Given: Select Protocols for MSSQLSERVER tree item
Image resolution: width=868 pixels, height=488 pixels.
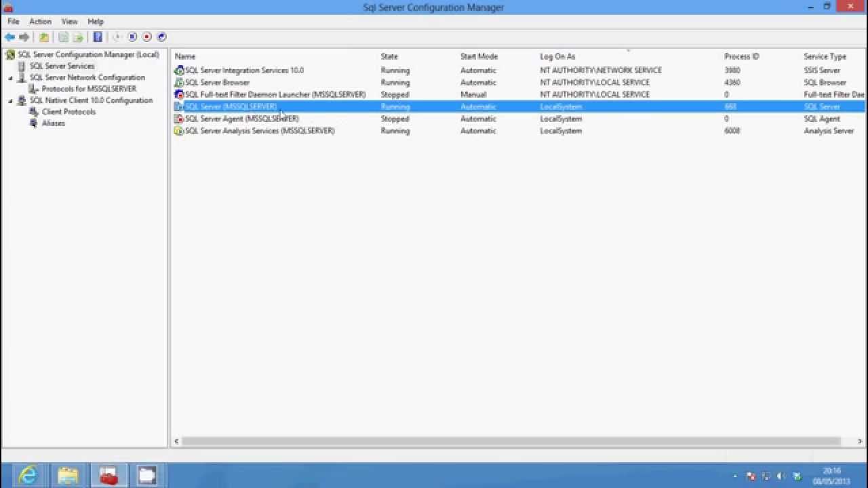Looking at the screenshot, I should (89, 89).
